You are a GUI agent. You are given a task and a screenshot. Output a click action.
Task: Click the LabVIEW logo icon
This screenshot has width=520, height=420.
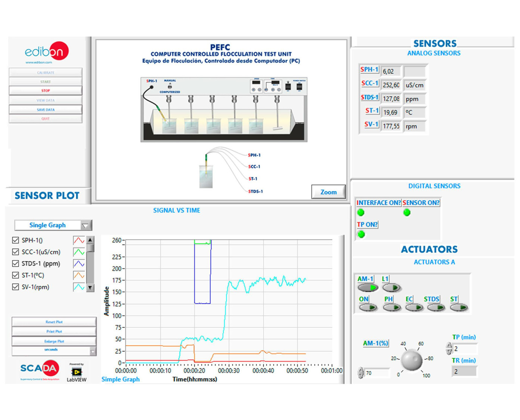[77, 372]
